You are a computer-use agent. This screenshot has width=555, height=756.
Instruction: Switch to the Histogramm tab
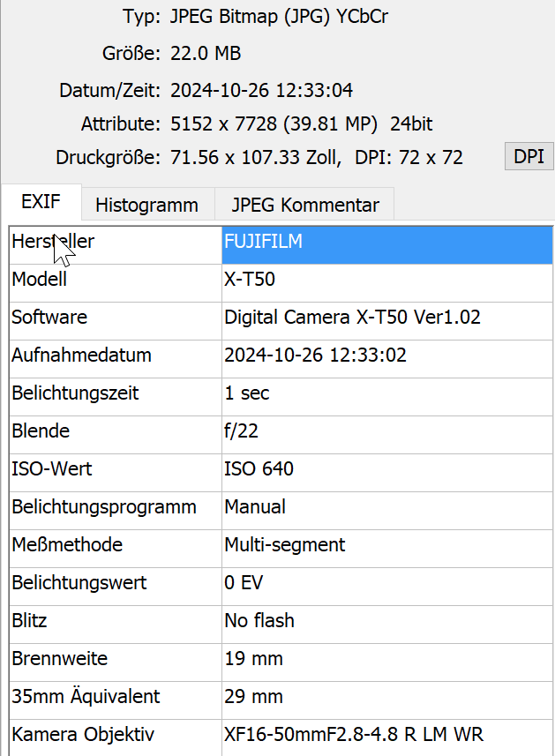146,206
